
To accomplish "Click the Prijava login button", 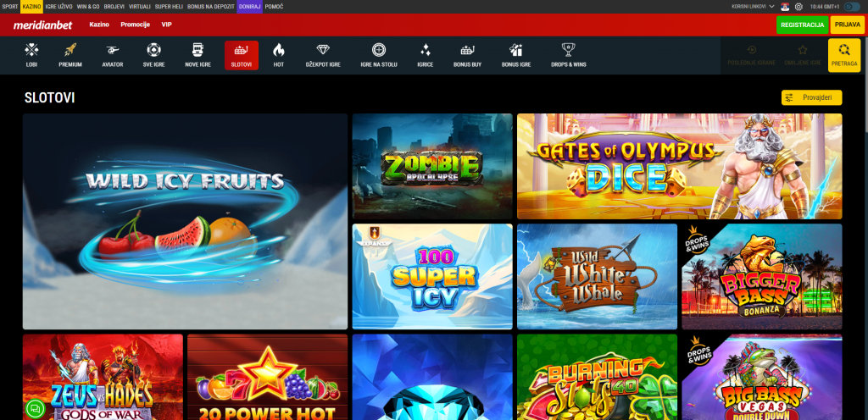I will [x=848, y=25].
